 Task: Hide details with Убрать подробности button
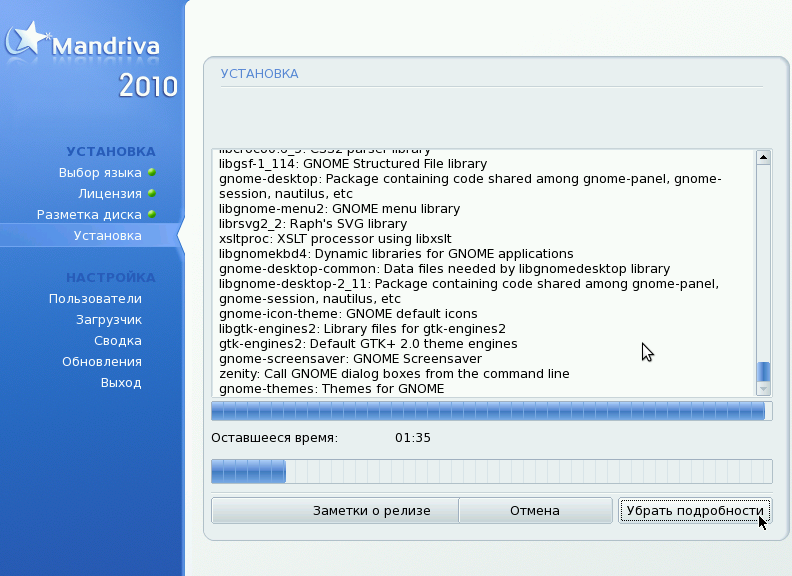(x=695, y=510)
